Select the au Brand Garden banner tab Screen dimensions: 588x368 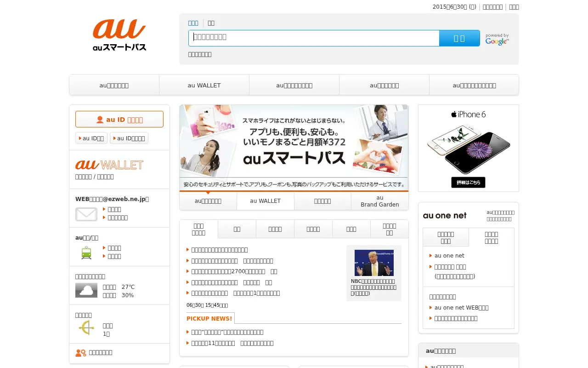coord(380,201)
